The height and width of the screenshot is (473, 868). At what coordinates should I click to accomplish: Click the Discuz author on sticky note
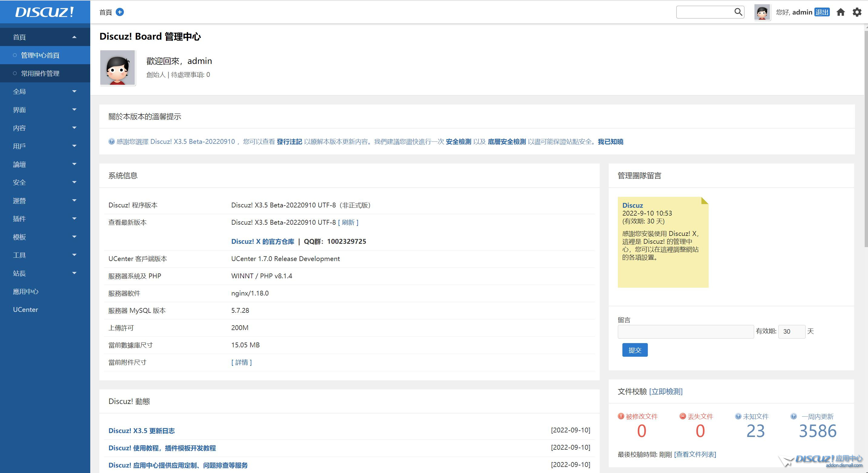click(632, 205)
